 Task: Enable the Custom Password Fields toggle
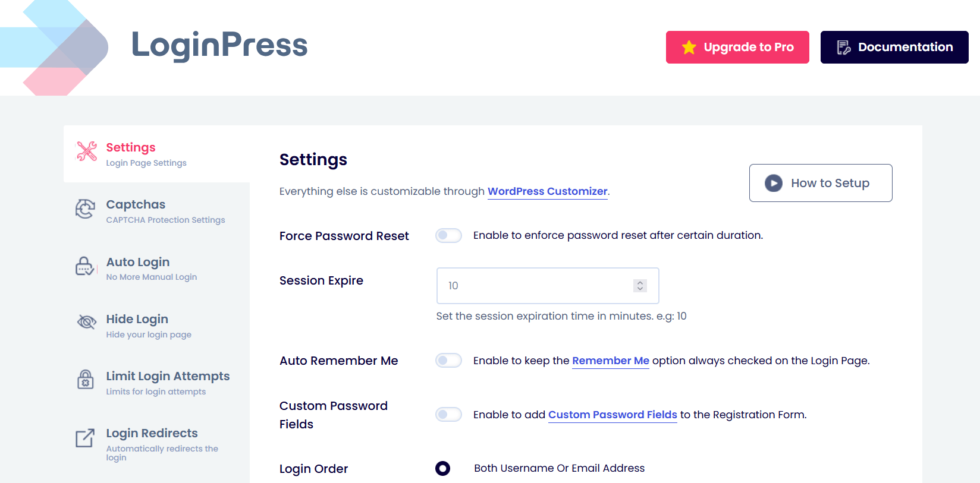pos(449,414)
